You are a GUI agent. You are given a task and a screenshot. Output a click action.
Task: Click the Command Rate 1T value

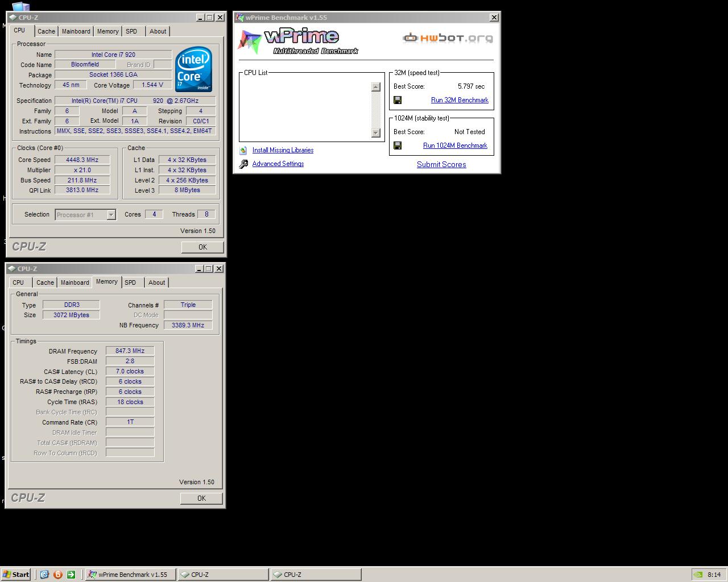pos(130,422)
